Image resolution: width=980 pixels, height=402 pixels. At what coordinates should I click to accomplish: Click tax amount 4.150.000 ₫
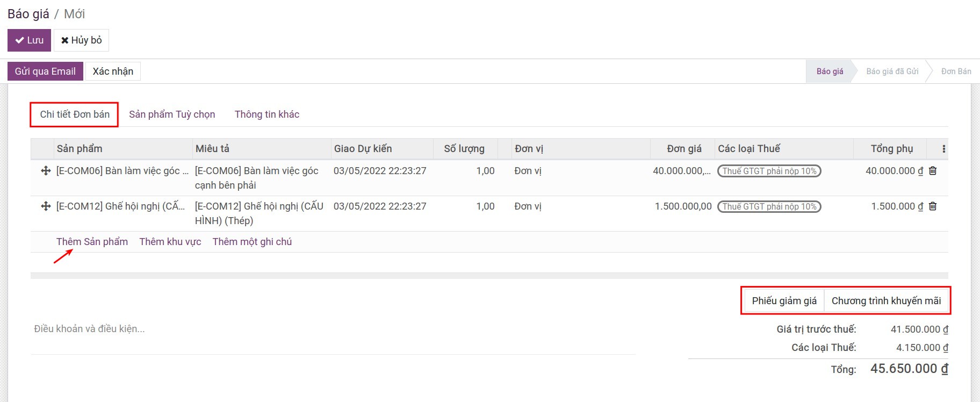click(922, 348)
